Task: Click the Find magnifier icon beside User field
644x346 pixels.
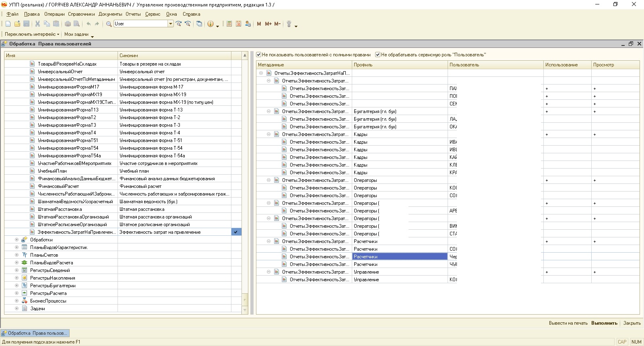Action: click(109, 24)
